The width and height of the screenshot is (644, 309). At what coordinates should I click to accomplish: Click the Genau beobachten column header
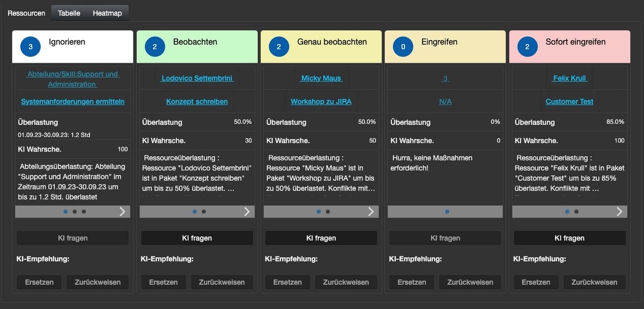[332, 42]
